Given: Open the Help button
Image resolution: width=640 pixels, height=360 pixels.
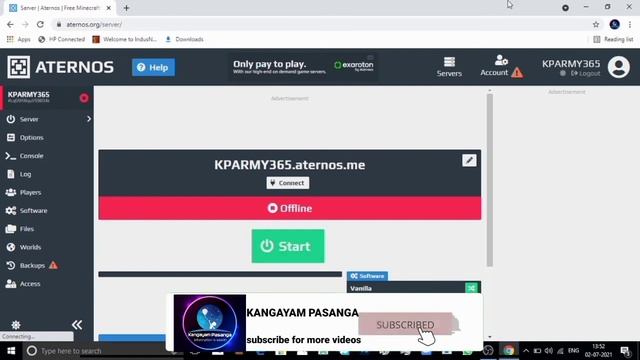Looking at the screenshot, I should coord(153,67).
